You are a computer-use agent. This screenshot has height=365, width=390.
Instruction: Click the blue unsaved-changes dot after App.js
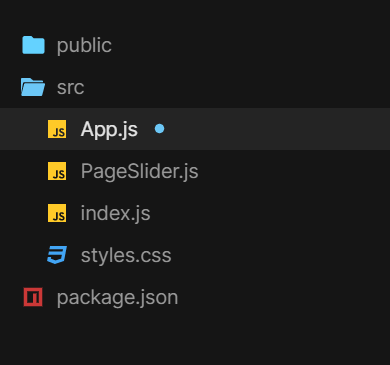pos(159,129)
